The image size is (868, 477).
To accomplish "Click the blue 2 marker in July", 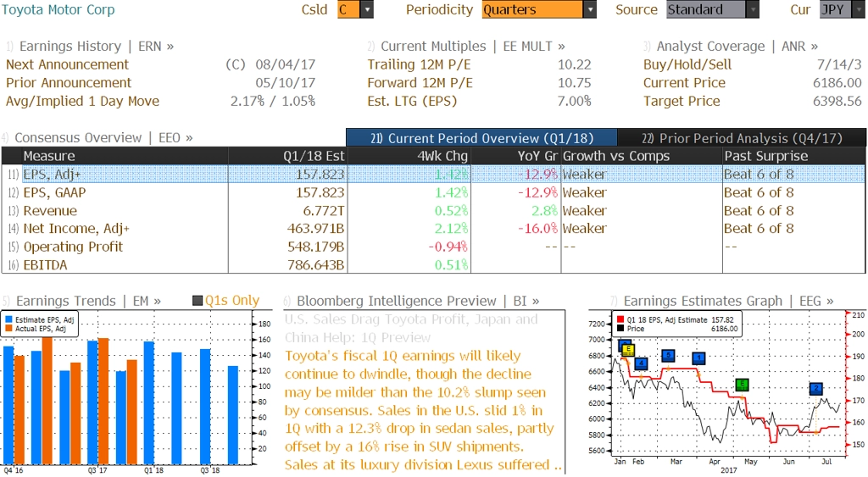I will [815, 388].
